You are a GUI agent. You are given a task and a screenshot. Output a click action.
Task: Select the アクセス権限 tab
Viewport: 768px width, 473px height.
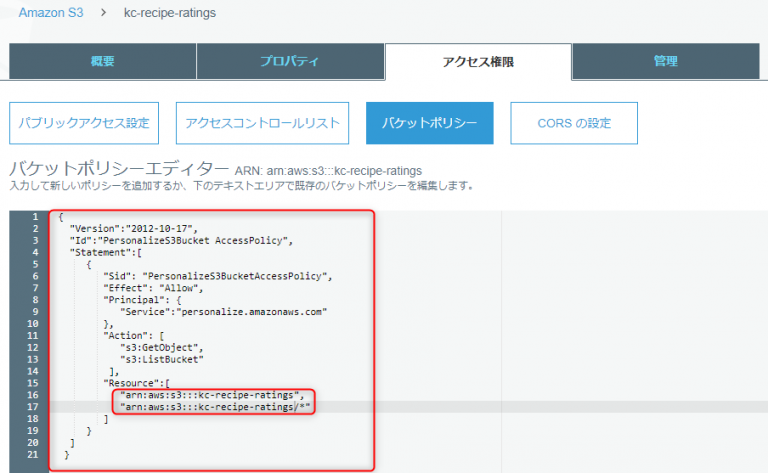tap(478, 62)
